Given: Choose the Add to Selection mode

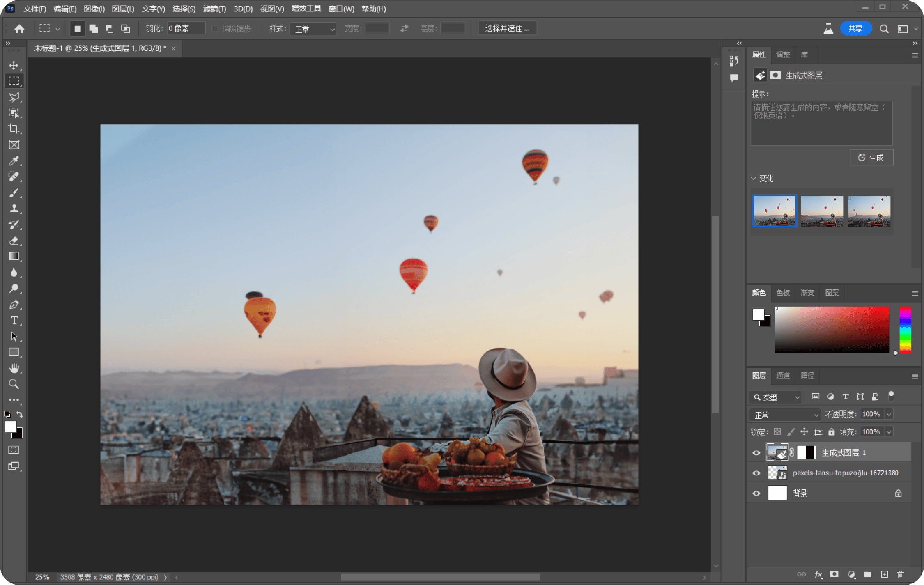Looking at the screenshot, I should point(94,29).
